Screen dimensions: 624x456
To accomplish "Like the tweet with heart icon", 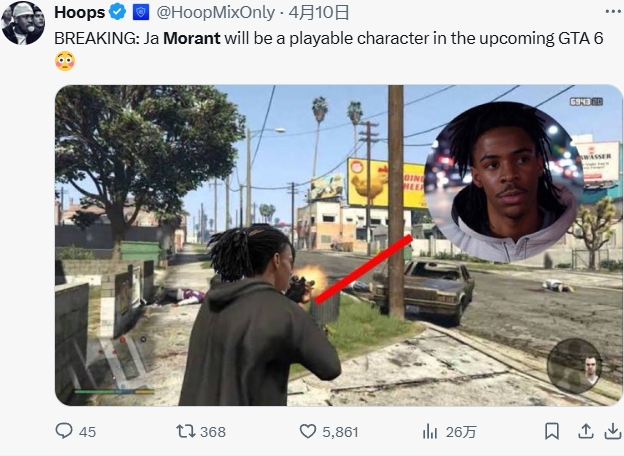I will point(308,431).
